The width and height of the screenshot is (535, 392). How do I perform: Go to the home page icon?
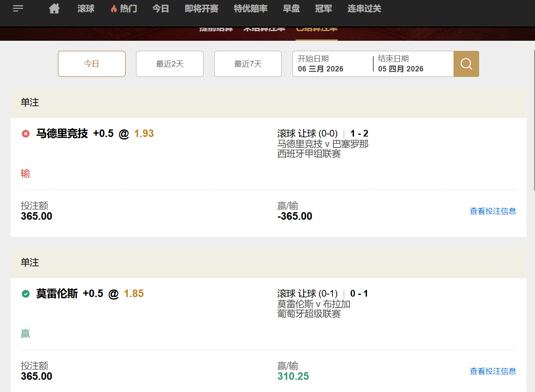pyautogui.click(x=54, y=8)
